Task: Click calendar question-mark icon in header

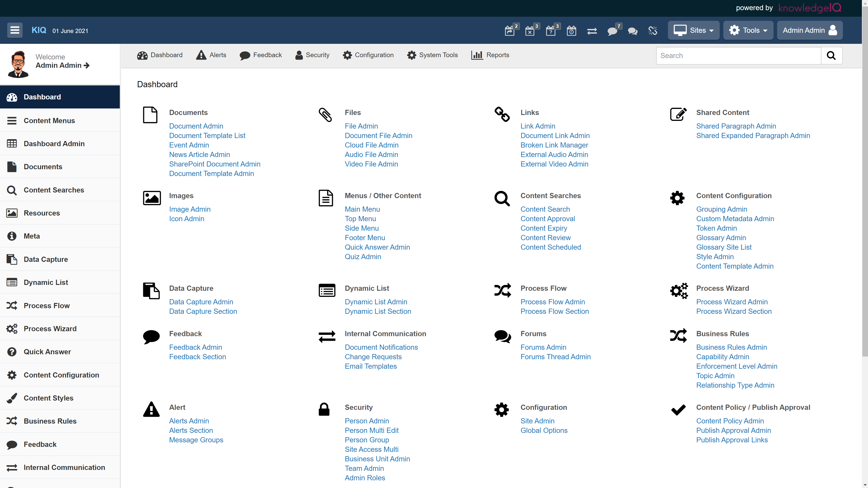Action: point(551,31)
